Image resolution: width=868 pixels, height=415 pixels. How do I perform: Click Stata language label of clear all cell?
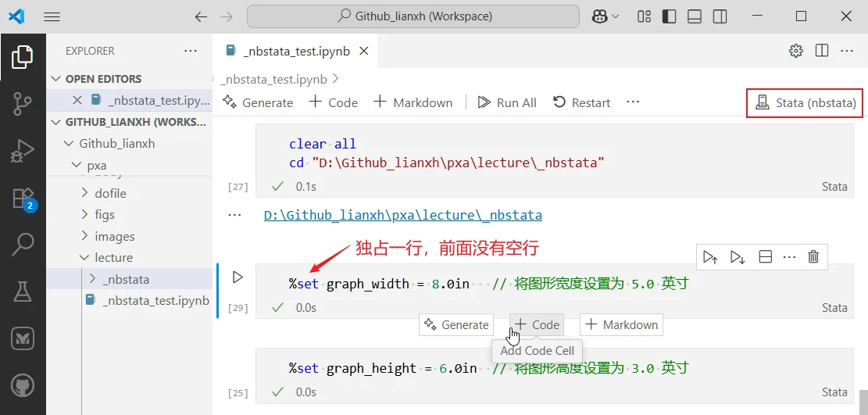834,187
